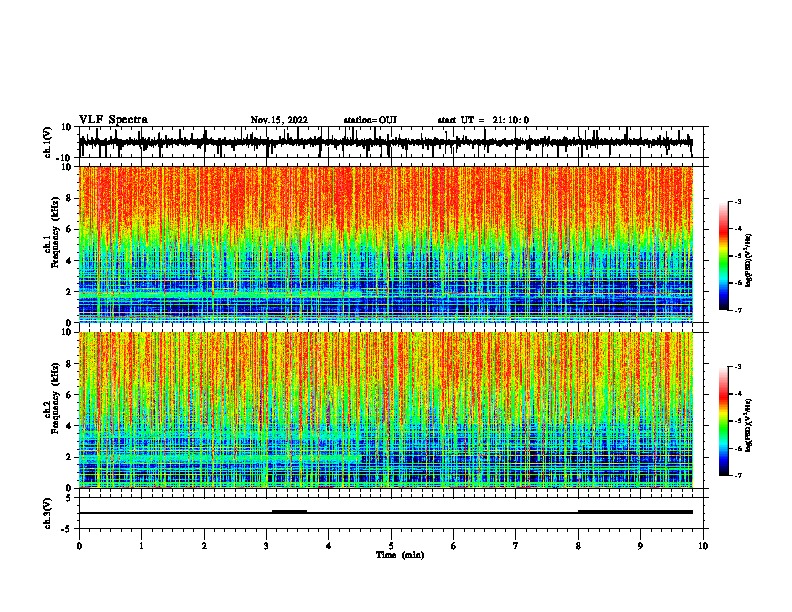Click the "Time (min)" axis title

coord(400,555)
